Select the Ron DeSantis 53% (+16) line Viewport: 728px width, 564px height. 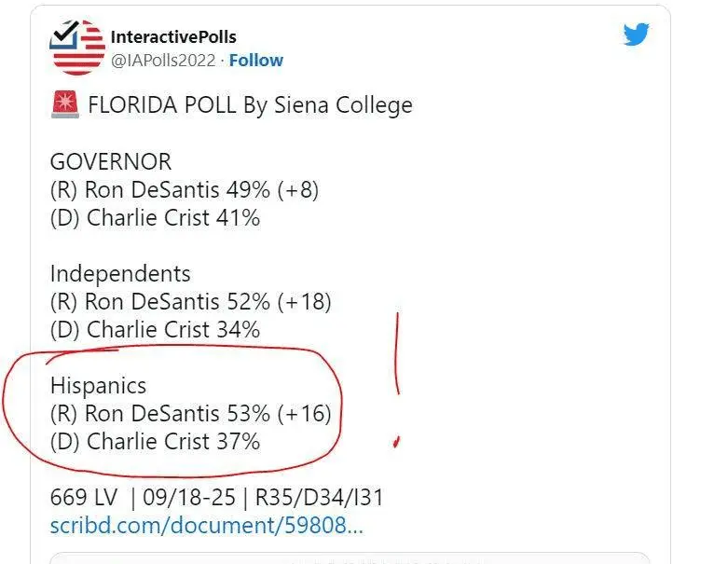pos(191,413)
